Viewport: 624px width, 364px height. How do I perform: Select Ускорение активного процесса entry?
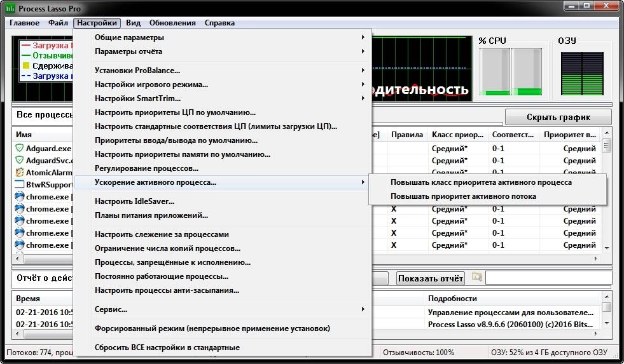point(223,182)
